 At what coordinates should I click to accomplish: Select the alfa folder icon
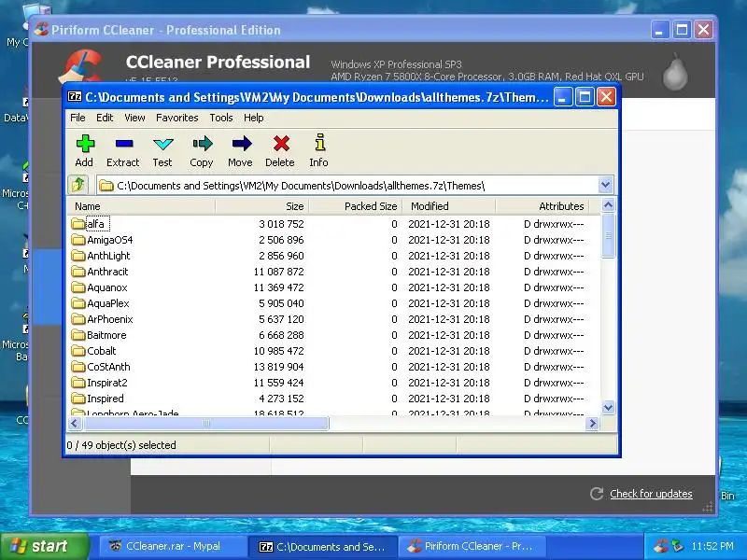[x=78, y=224]
